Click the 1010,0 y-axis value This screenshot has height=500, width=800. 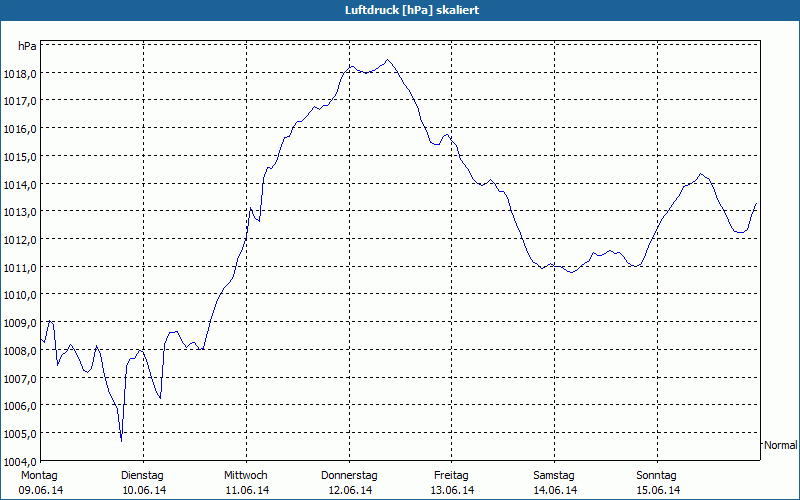(x=20, y=295)
